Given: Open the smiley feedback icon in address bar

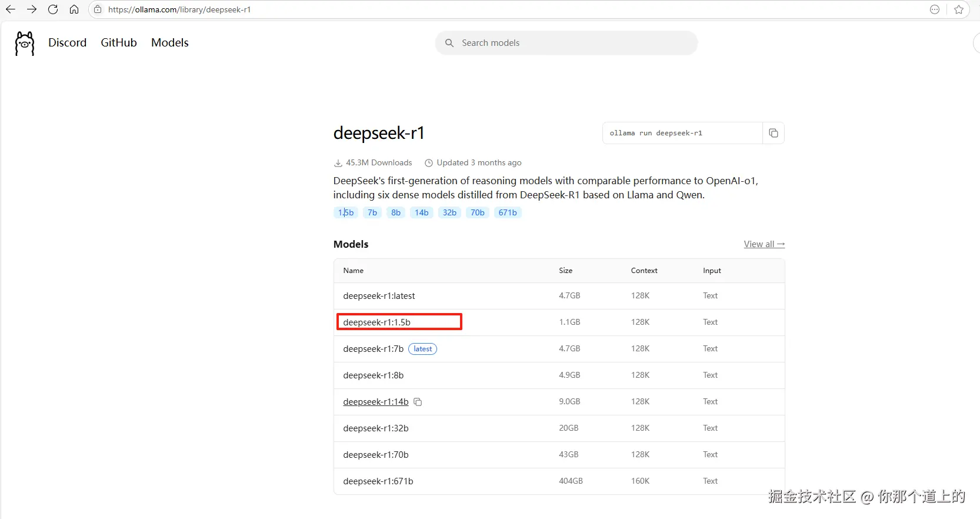Looking at the screenshot, I should [935, 9].
